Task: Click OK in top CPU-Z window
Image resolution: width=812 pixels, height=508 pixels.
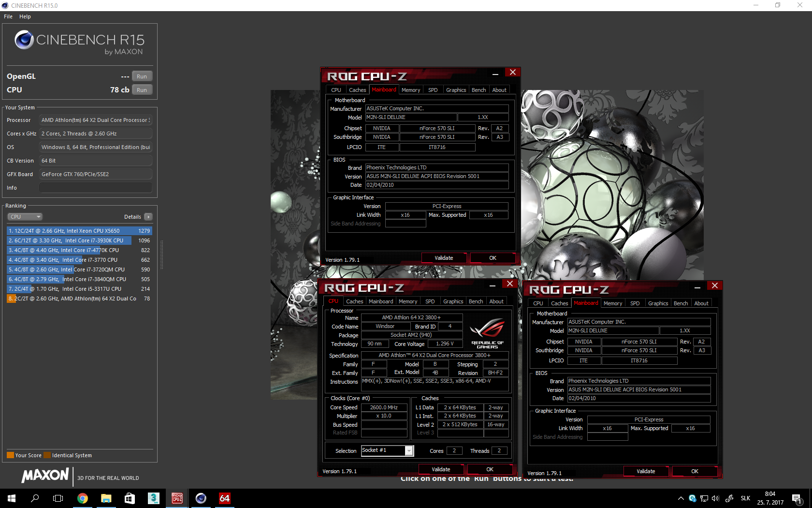Action: tap(493, 258)
